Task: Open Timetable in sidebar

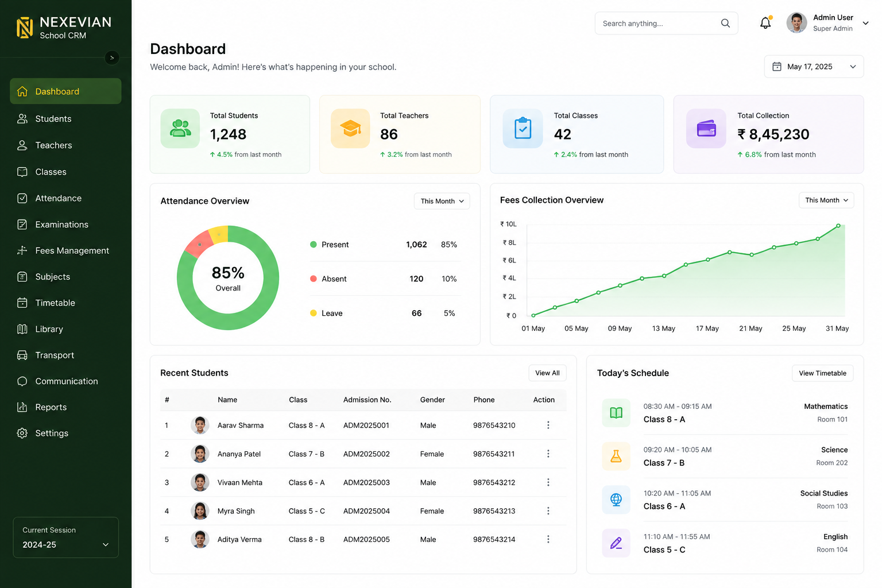Action: point(65,303)
